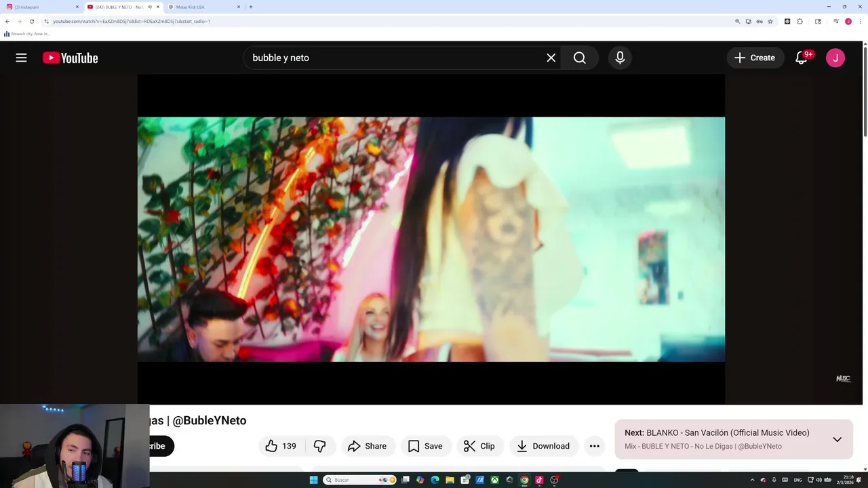The height and width of the screenshot is (488, 868).
Task: Switch to the Instagram tab
Action: (x=41, y=7)
